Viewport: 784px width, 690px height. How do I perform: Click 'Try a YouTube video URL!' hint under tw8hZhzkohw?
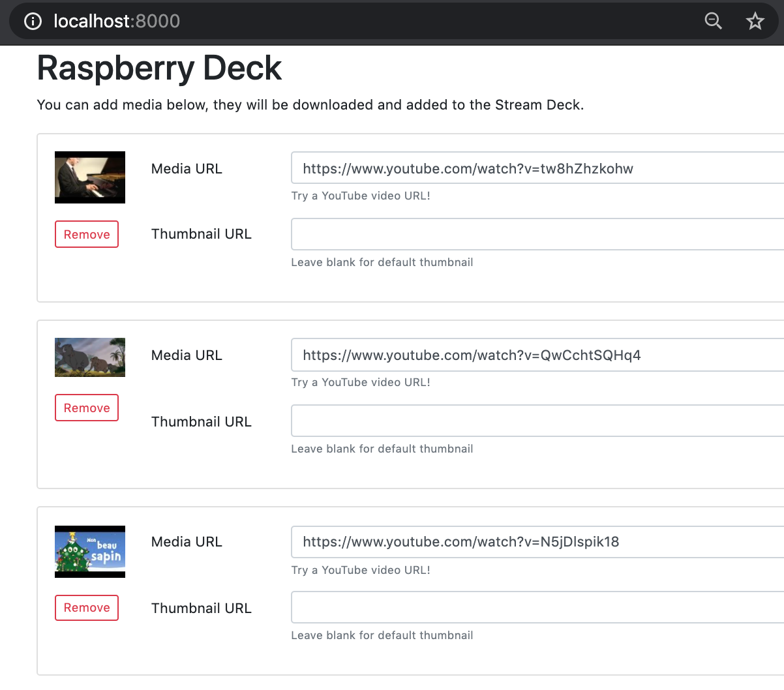click(361, 196)
